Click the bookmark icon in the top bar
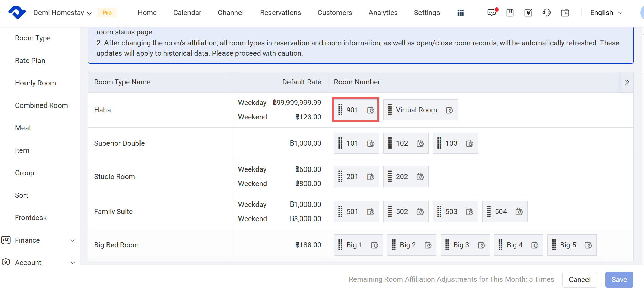 (x=510, y=13)
